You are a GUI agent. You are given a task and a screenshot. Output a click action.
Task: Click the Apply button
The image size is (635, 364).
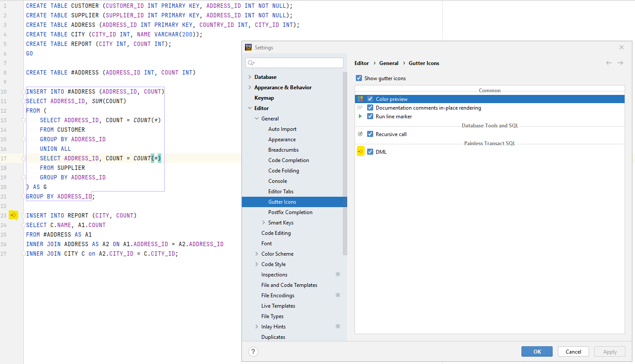click(x=610, y=351)
